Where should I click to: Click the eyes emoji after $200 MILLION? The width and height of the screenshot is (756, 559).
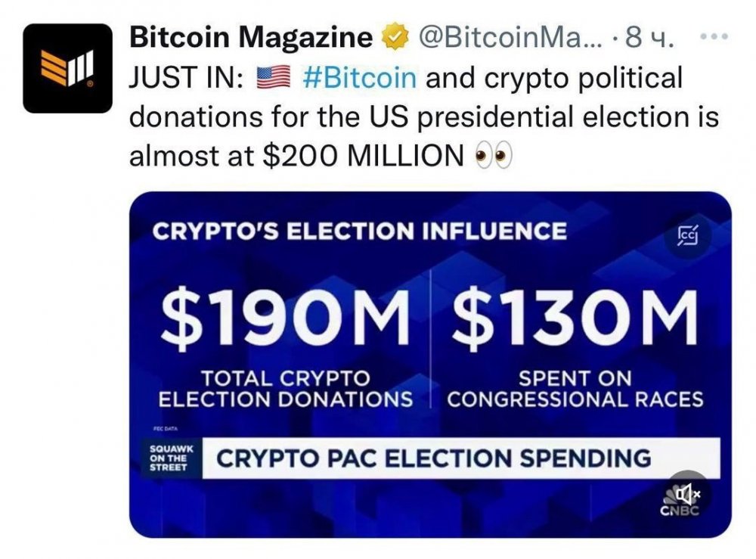click(x=491, y=156)
